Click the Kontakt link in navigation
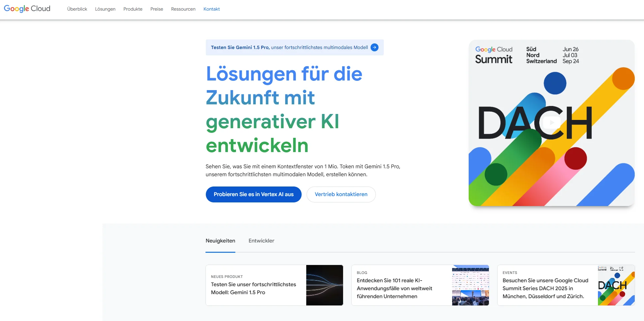The width and height of the screenshot is (644, 321). tap(211, 9)
